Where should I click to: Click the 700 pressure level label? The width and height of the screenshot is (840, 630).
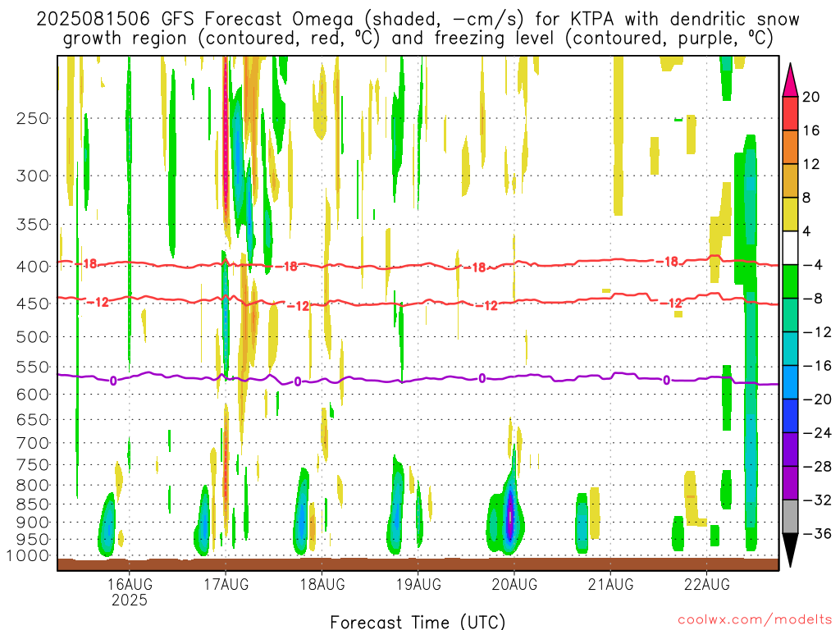[33, 443]
